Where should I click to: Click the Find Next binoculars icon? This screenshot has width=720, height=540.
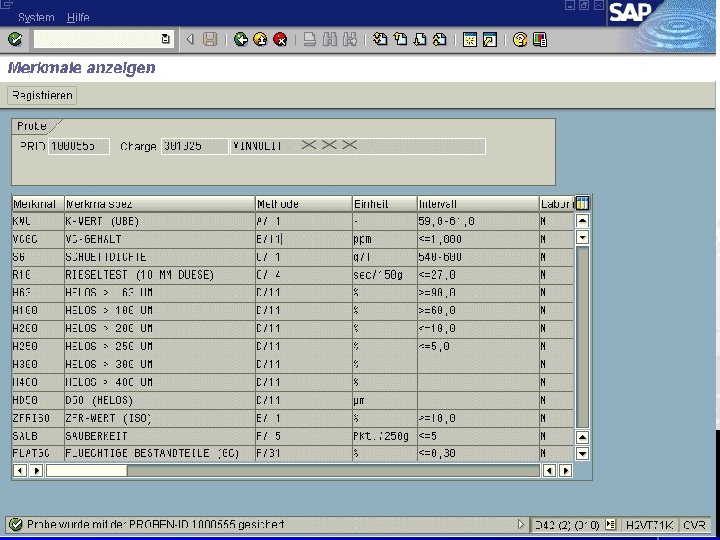349,39
